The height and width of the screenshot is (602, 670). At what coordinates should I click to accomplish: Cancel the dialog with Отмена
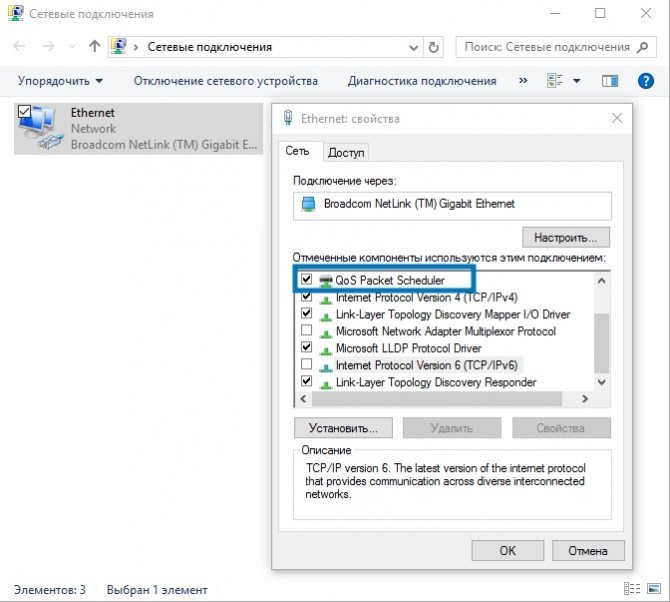[588, 550]
